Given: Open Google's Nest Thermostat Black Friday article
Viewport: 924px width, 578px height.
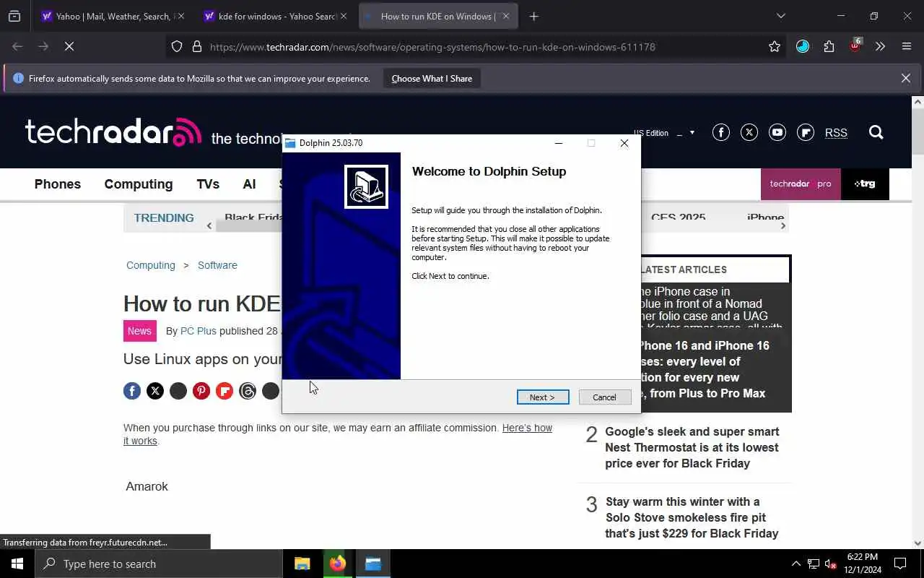Looking at the screenshot, I should pos(692,447).
